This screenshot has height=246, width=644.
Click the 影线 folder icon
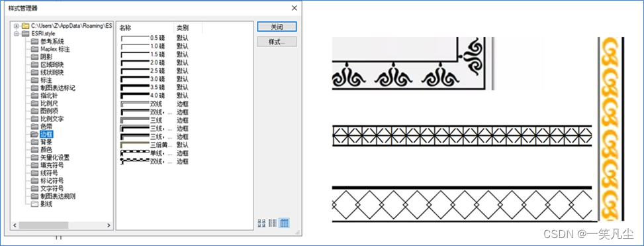[34, 204]
